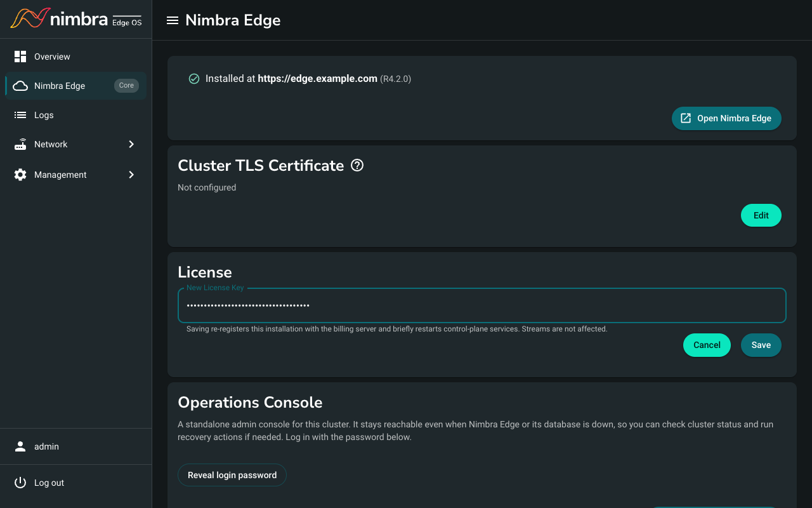Click the Logs list icon
The height and width of the screenshot is (508, 812).
tap(20, 115)
